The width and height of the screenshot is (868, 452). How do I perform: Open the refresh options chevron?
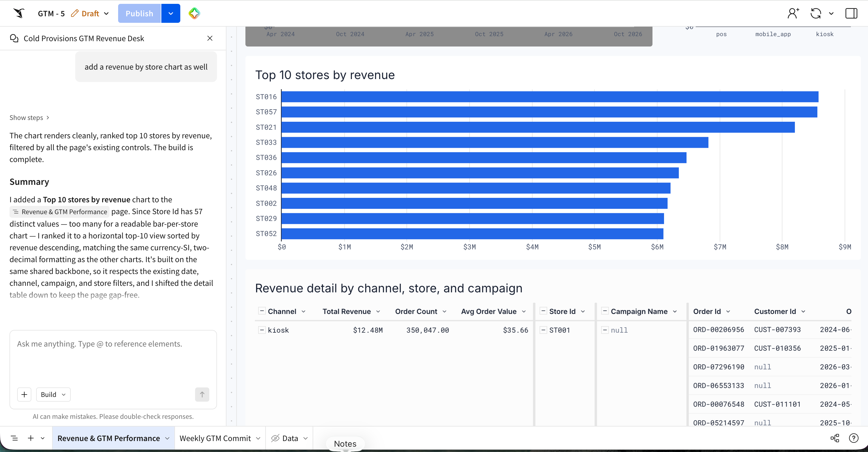831,14
